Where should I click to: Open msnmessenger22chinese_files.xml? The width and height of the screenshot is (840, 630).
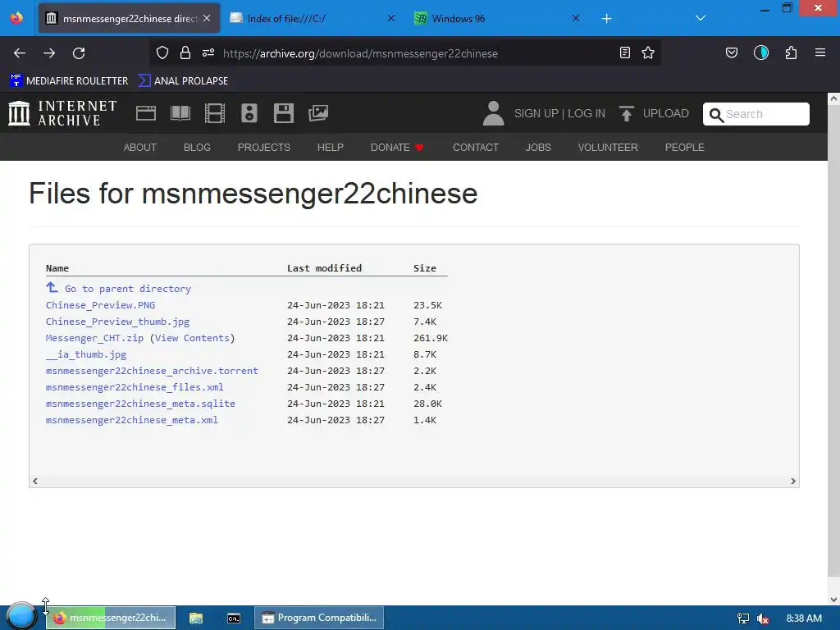click(x=135, y=387)
